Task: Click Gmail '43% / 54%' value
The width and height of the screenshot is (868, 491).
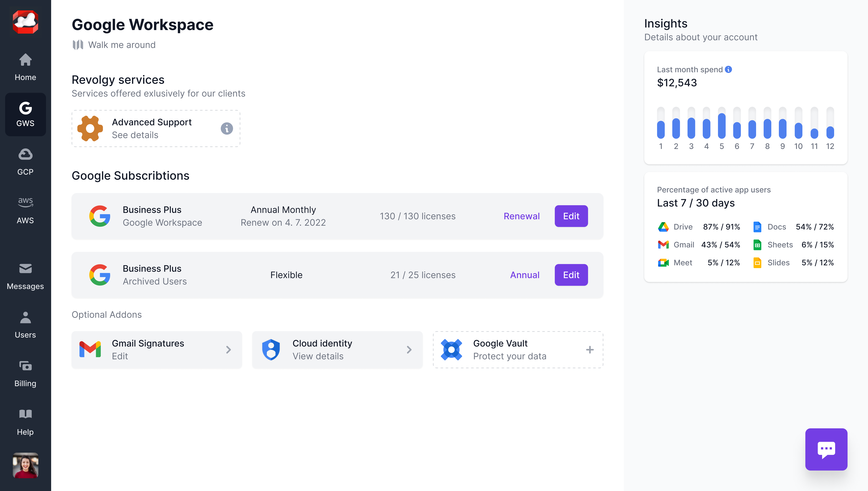Action: pos(721,245)
